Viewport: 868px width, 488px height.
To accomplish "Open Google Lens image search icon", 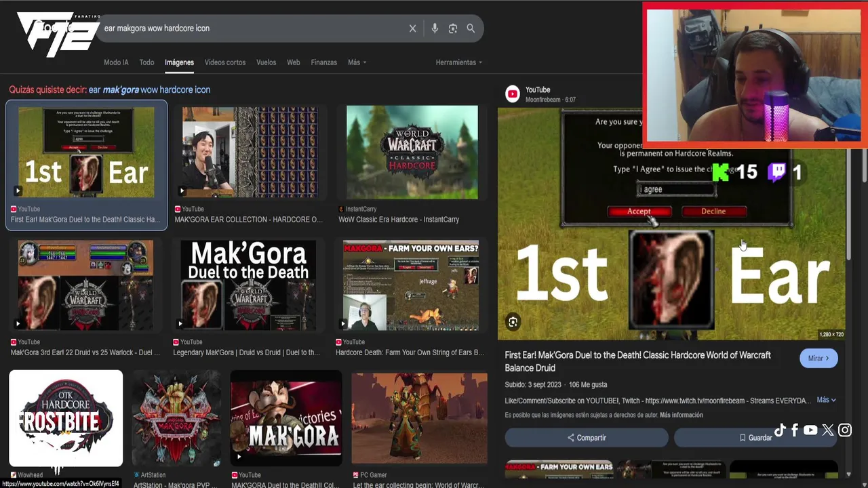I will pos(453,28).
